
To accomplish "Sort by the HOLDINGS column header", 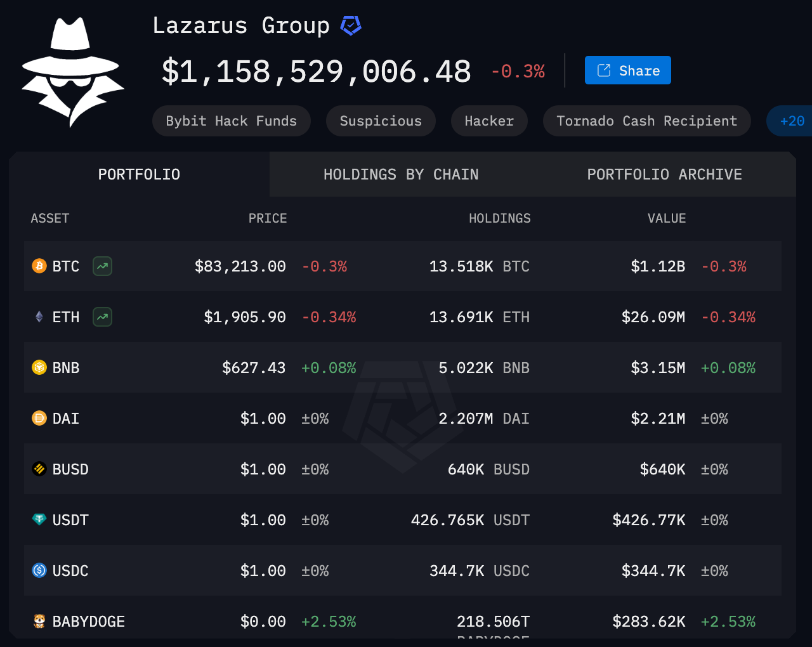I will point(500,218).
